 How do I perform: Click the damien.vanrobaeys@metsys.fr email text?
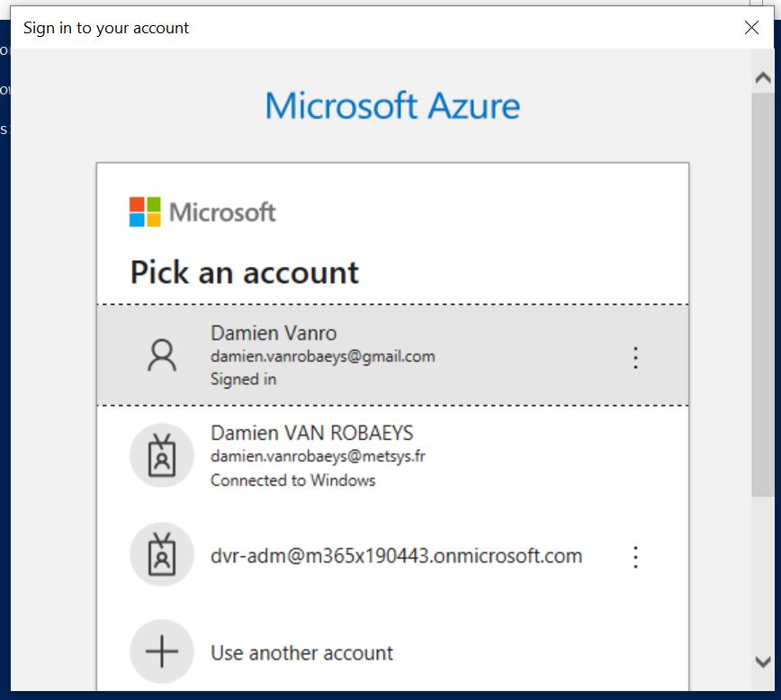coord(318,456)
